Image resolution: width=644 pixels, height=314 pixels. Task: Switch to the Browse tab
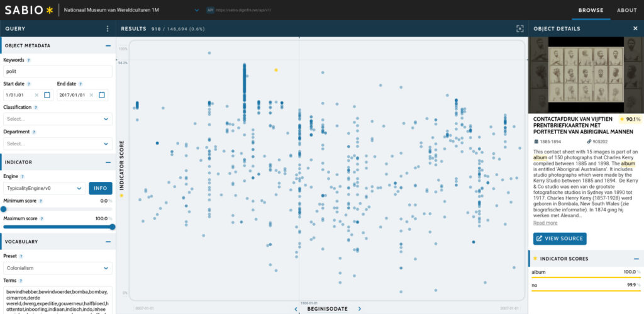click(x=591, y=10)
